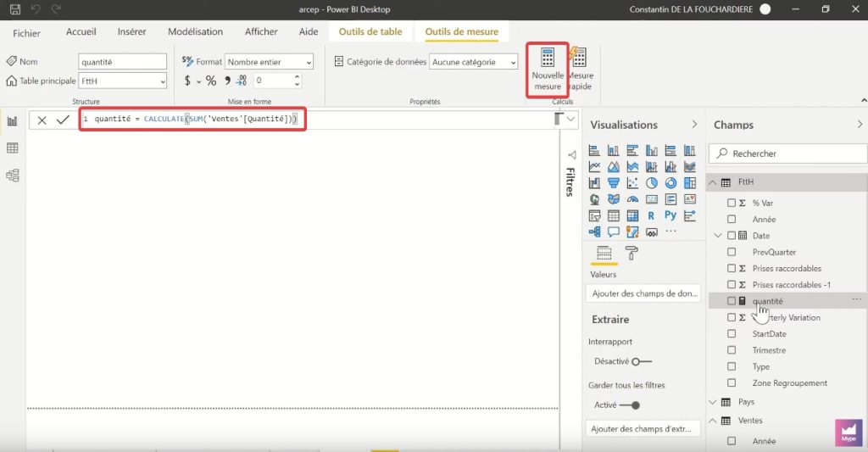Select the slicer visual
Viewport: 868px width, 452px height.
point(594,215)
